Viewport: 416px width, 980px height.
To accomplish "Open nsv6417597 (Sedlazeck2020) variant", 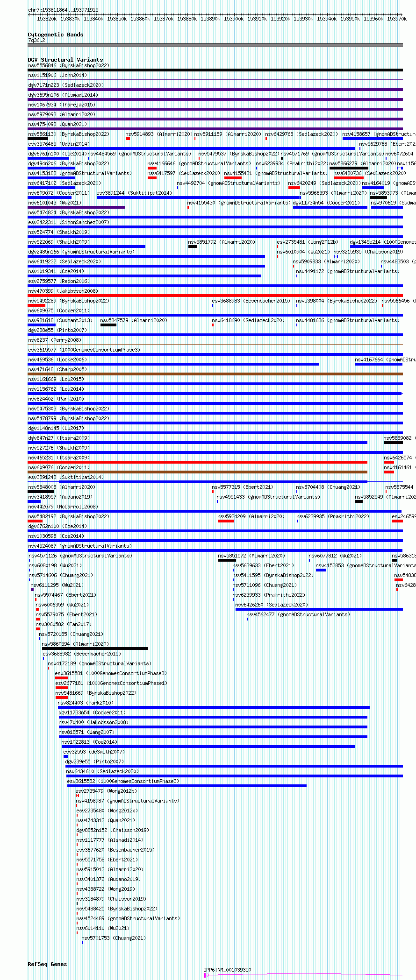I will click(x=184, y=173).
